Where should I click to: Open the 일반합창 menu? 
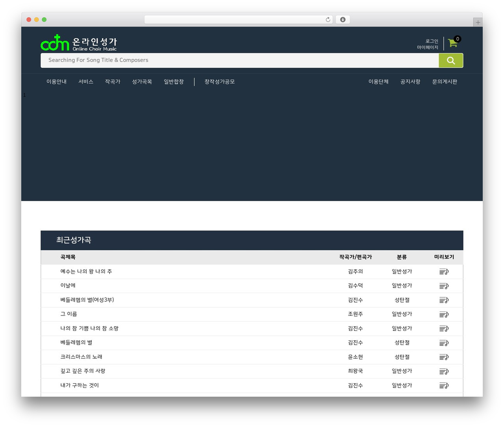click(x=174, y=82)
